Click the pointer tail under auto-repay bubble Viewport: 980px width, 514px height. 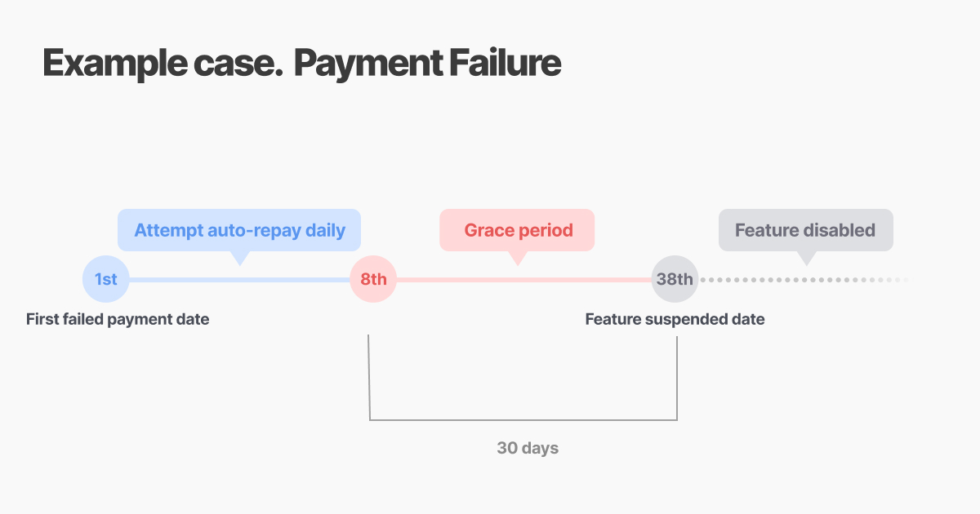[239, 258]
